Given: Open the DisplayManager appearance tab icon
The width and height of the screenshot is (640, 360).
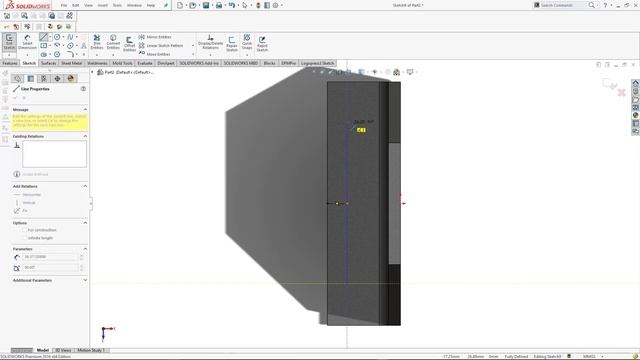Looking at the screenshot, I should (x=70, y=78).
